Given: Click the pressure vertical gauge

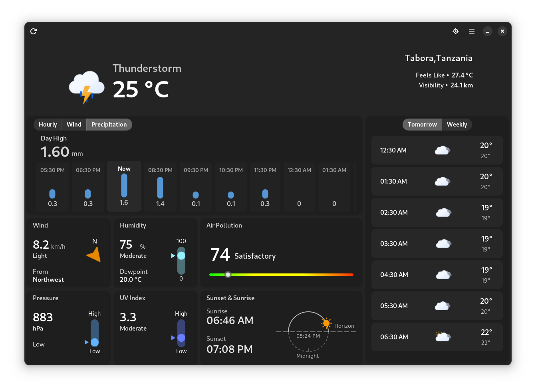Looking at the screenshot, I should tap(95, 333).
